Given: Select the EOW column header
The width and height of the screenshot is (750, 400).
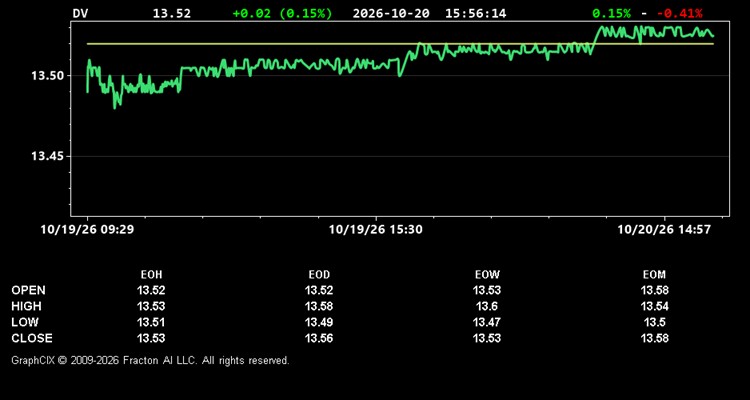Looking at the screenshot, I should [487, 275].
